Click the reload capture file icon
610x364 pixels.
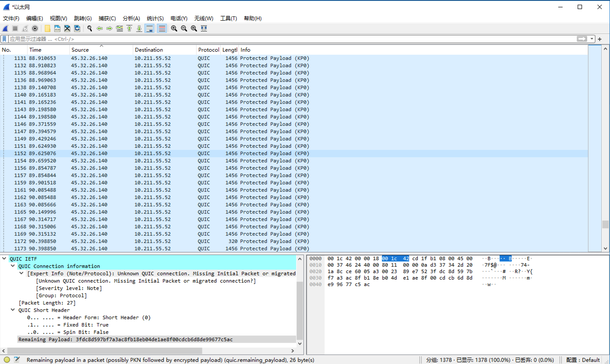pyautogui.click(x=77, y=28)
